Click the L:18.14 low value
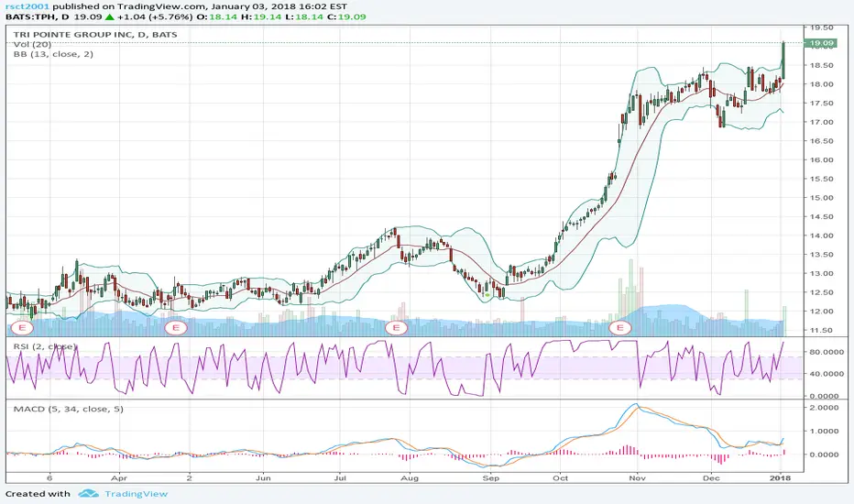Viewport: 854px width, 504px height. point(304,16)
